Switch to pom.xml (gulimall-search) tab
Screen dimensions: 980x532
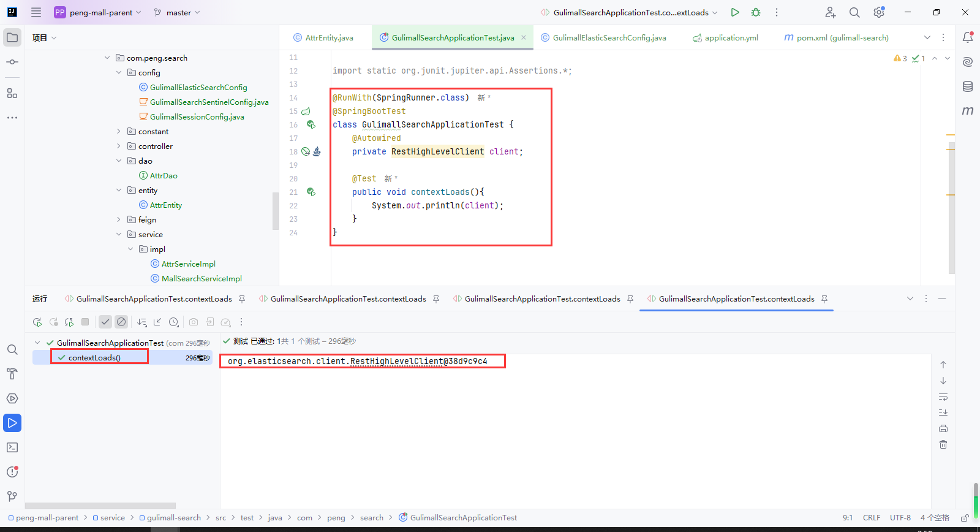point(836,38)
